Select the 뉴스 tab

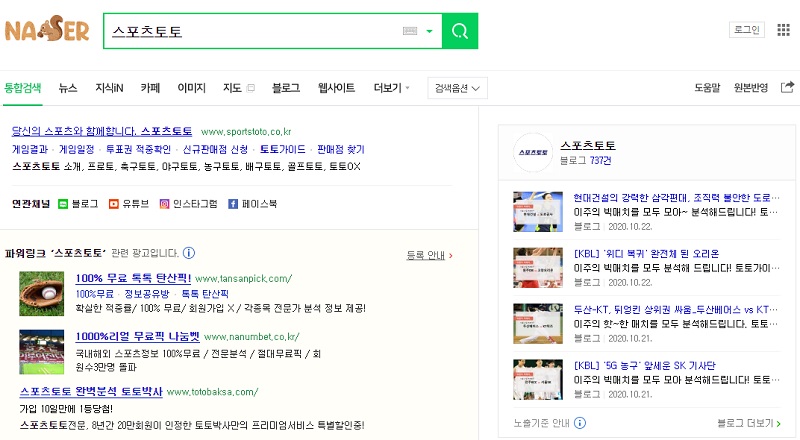(68, 88)
